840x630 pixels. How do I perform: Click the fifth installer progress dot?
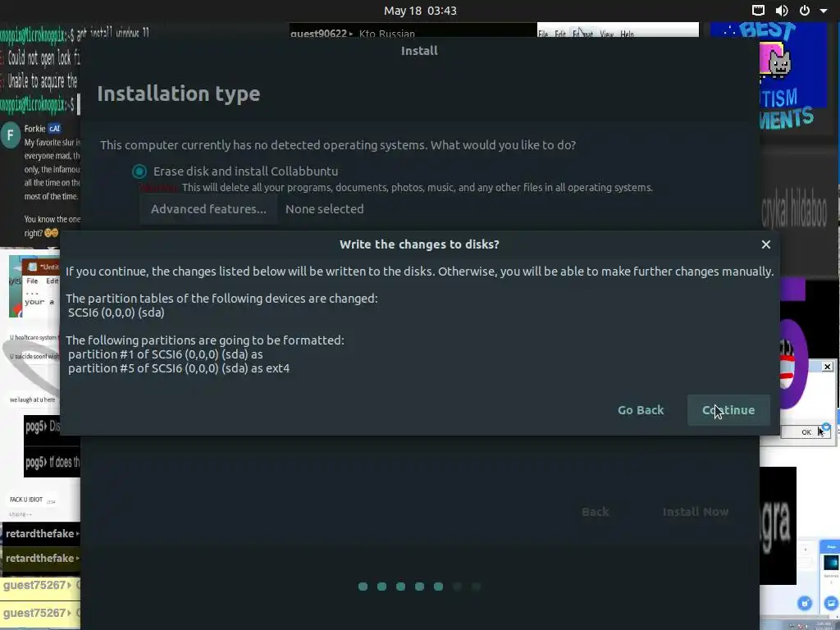pos(438,587)
